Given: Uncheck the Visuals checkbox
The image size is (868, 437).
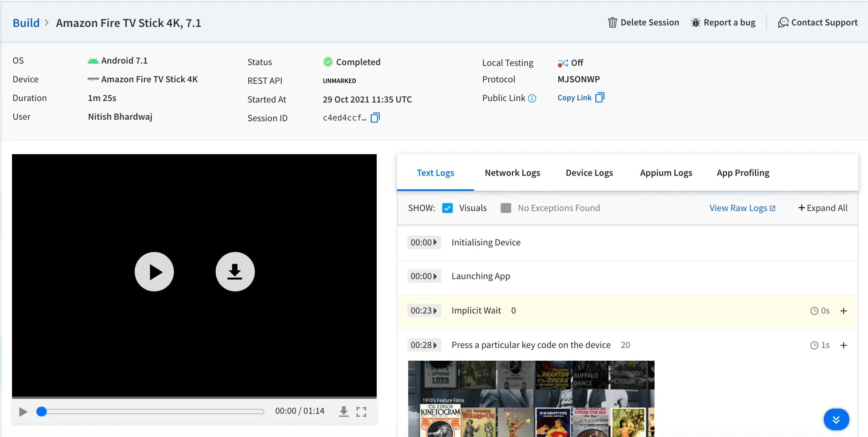Looking at the screenshot, I should (x=447, y=208).
